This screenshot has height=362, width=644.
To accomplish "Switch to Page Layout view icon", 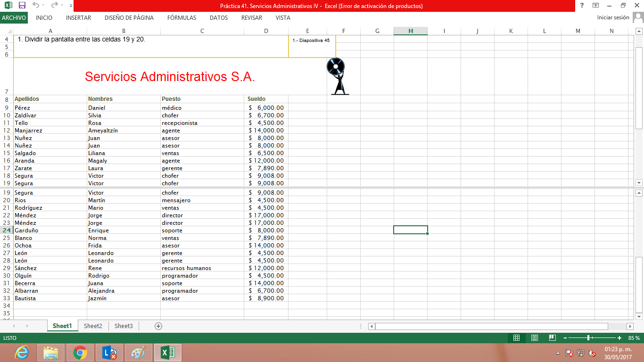I will 535,338.
